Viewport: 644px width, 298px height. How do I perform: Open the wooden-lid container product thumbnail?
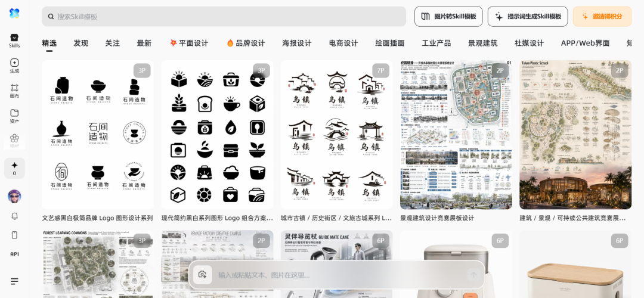(x=575, y=264)
